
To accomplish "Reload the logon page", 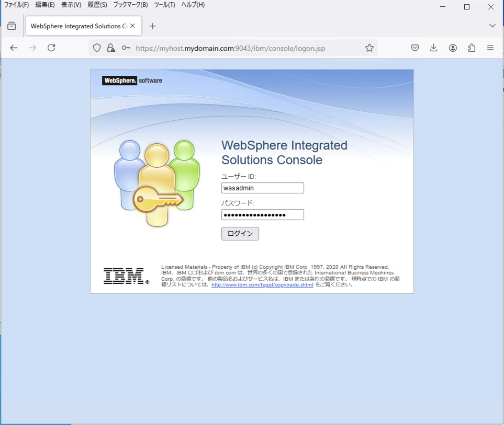I will coord(51,48).
